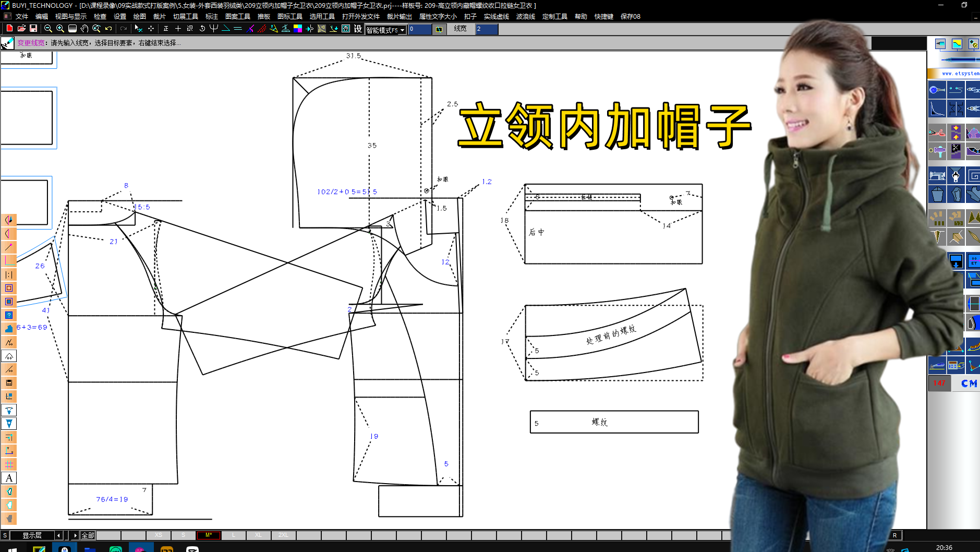Open the 编辑 menu
Viewport: 980px width, 552px height.
click(42, 17)
